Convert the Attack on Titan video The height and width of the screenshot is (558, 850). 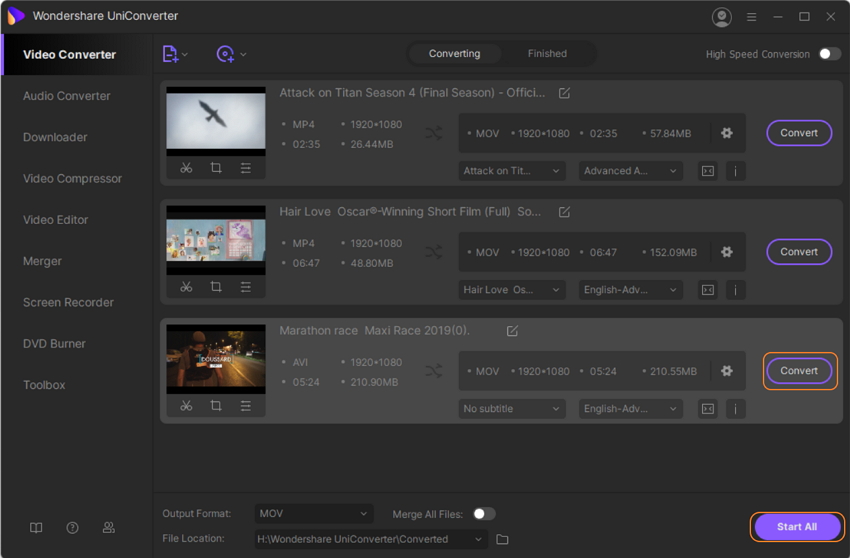coord(799,133)
